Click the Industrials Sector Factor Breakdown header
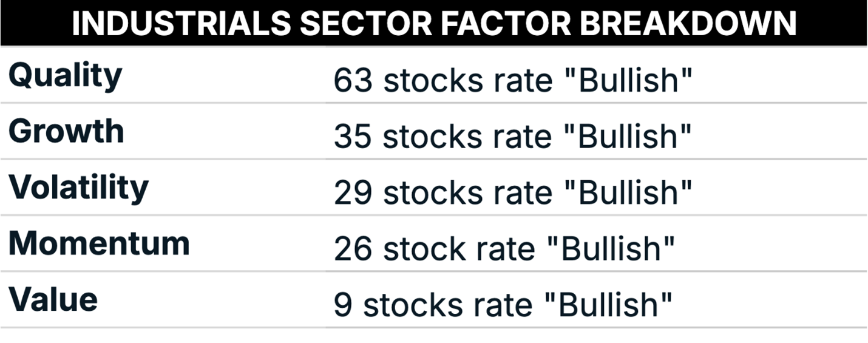 (x=434, y=22)
